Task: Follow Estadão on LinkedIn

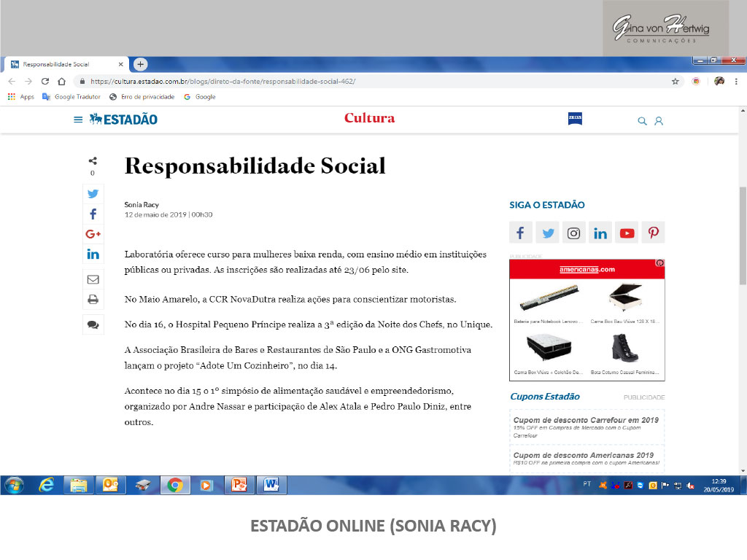Action: coord(600,233)
